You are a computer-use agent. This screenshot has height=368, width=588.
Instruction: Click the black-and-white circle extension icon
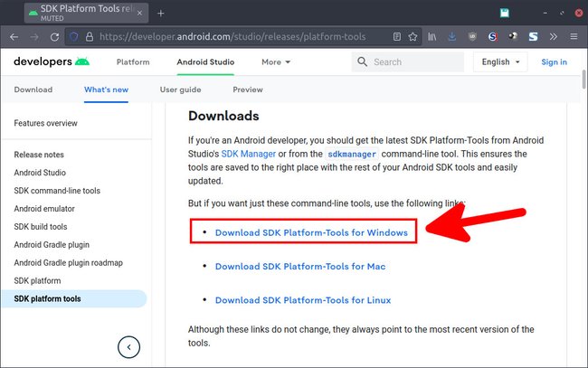pos(513,36)
